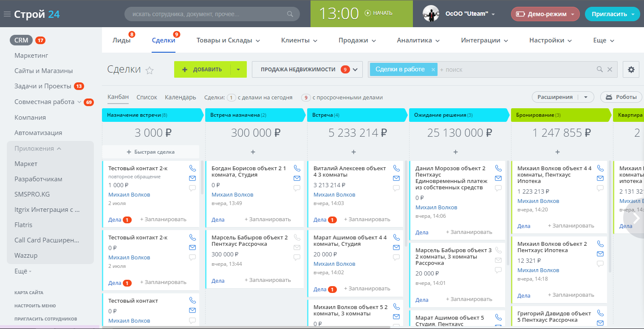The width and height of the screenshot is (644, 329).
Task: Click the robot icon in Роботы button
Action: pyautogui.click(x=609, y=97)
